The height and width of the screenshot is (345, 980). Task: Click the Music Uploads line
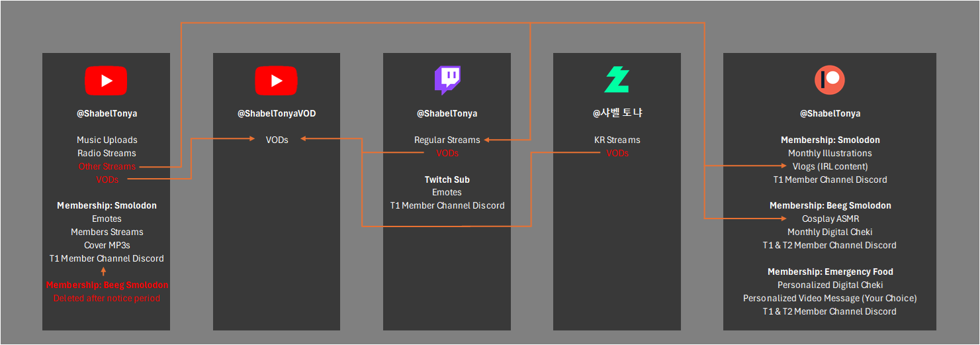pyautogui.click(x=107, y=140)
